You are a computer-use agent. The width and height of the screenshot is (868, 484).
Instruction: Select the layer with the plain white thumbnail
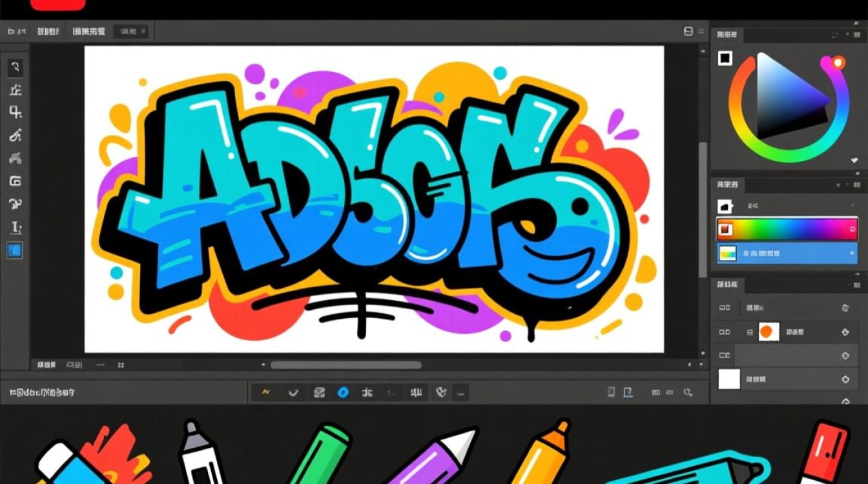[787, 379]
